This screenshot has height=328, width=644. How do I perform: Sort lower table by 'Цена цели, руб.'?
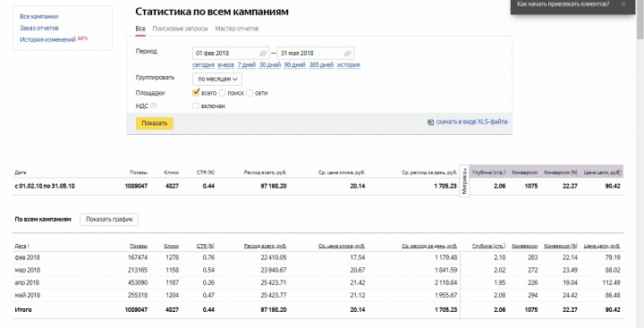(602, 246)
